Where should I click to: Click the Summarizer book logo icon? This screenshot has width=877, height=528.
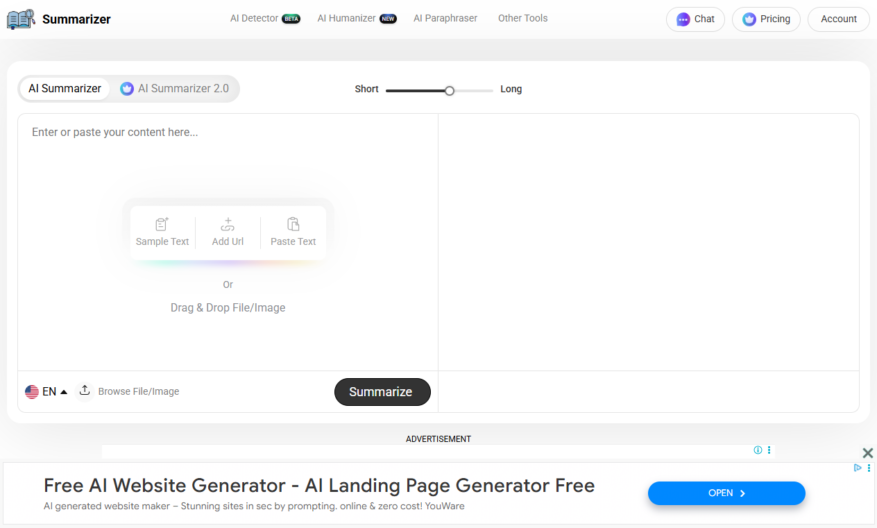[x=21, y=19]
